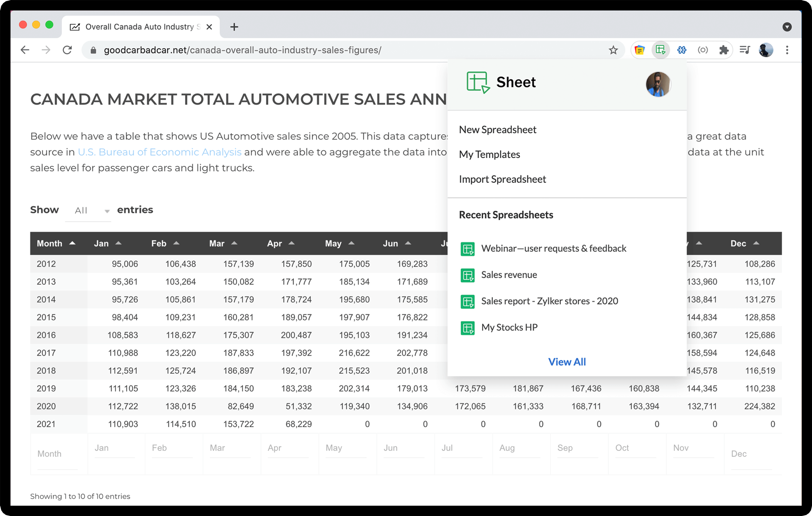Bookmark this page with the star icon
Viewport: 812px width, 516px height.
click(613, 50)
